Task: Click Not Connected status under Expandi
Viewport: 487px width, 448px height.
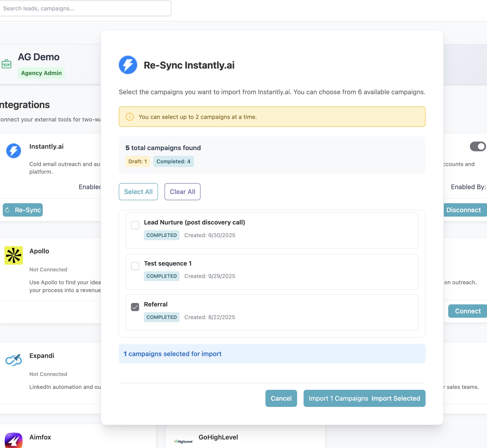Action: point(48,374)
